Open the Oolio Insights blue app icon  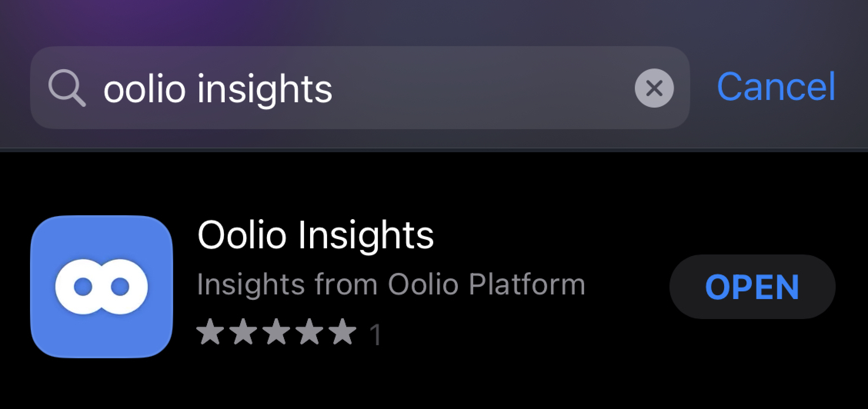click(102, 286)
